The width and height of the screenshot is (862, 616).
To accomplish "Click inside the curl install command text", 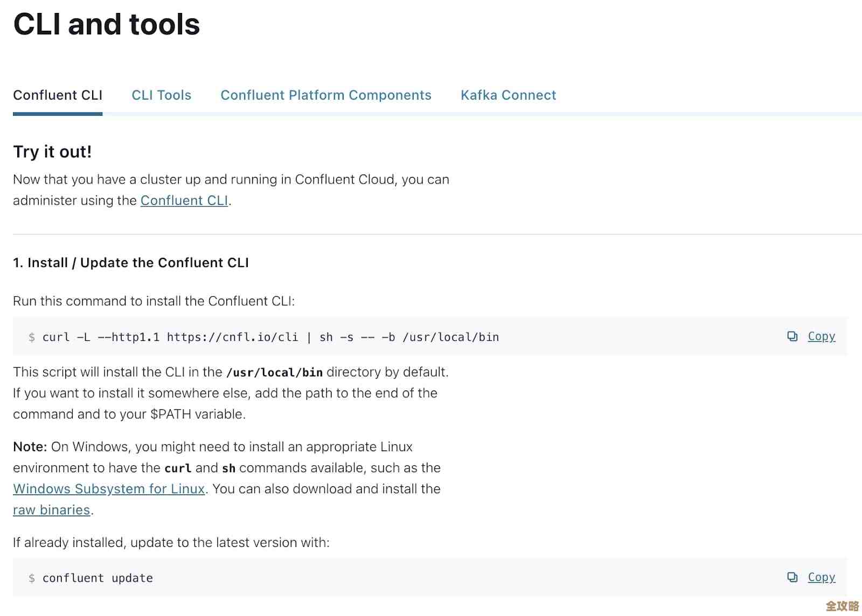I will click(270, 338).
